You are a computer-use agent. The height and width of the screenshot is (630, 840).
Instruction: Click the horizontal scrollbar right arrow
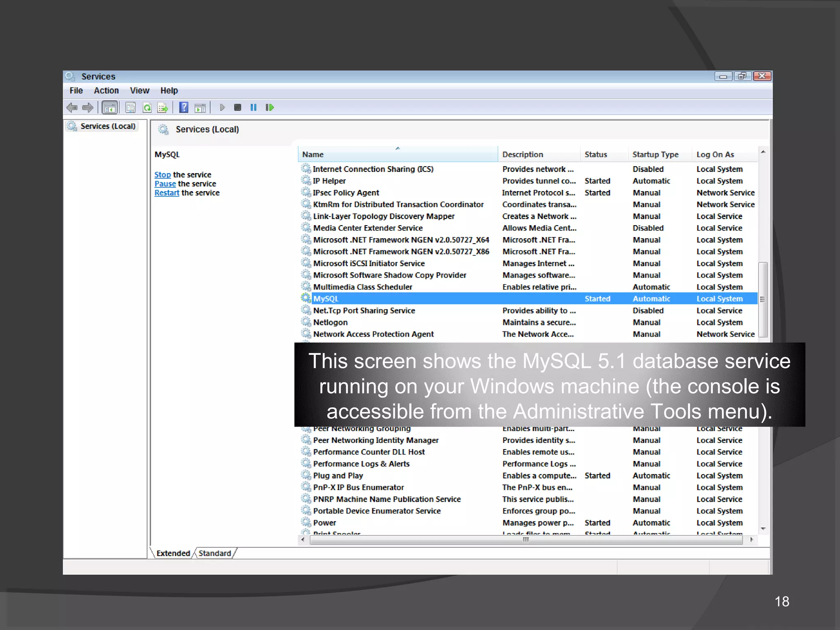(751, 540)
